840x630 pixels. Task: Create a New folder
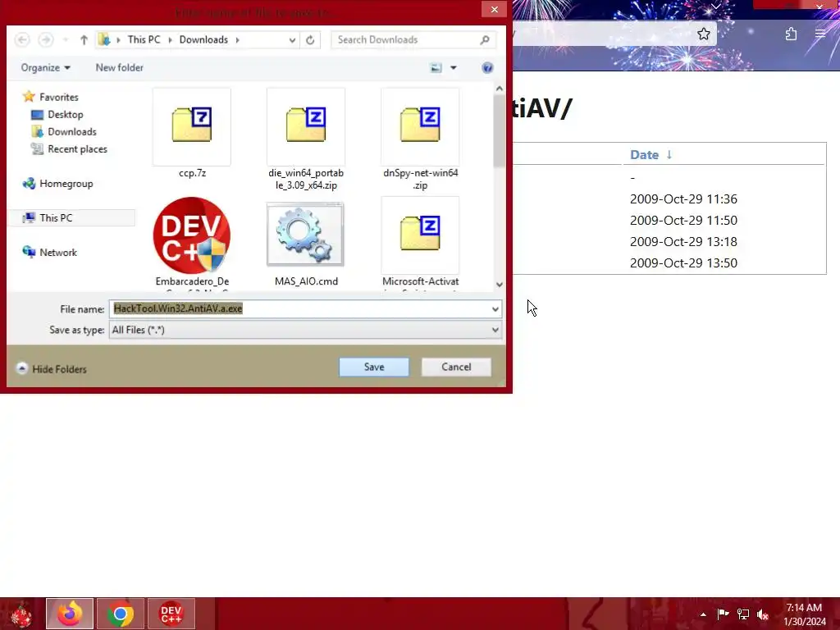tap(120, 67)
